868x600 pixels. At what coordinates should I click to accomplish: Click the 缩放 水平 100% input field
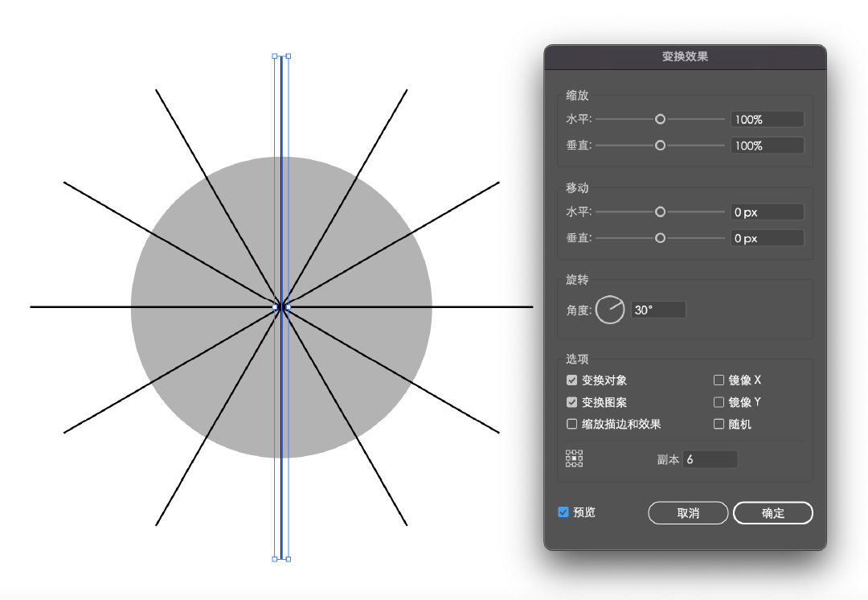(767, 119)
